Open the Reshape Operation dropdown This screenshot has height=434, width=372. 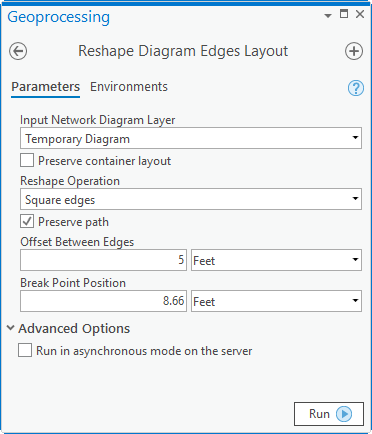click(191, 199)
